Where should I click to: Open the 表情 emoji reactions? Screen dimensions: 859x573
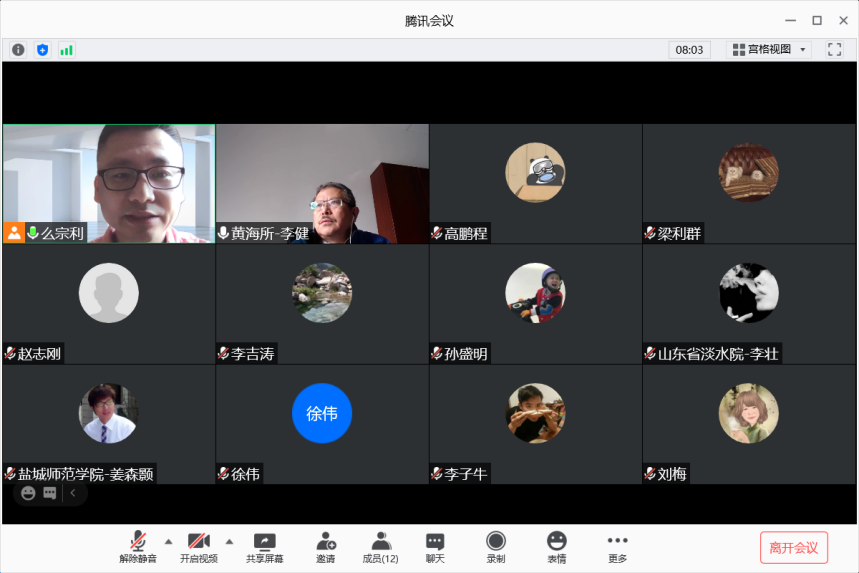[x=557, y=547]
